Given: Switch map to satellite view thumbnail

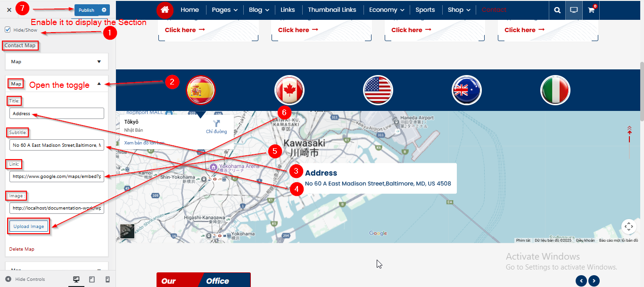Looking at the screenshot, I should click(127, 231).
